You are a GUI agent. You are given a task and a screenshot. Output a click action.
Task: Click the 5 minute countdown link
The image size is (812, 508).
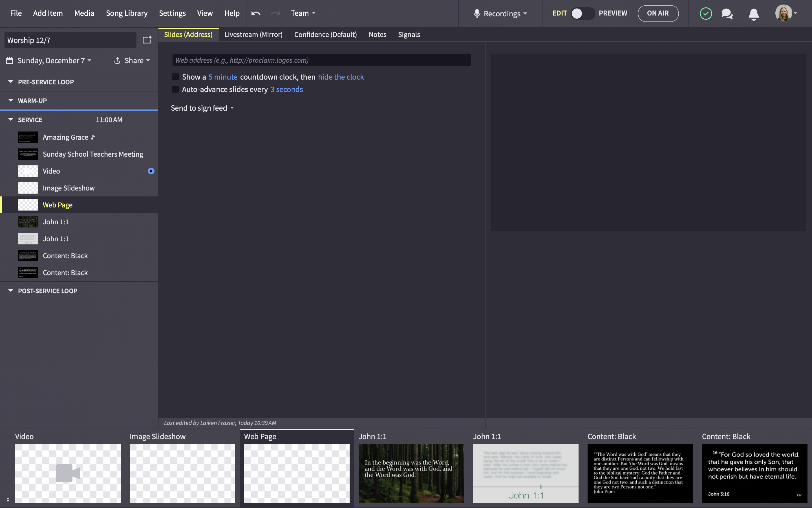click(x=223, y=77)
